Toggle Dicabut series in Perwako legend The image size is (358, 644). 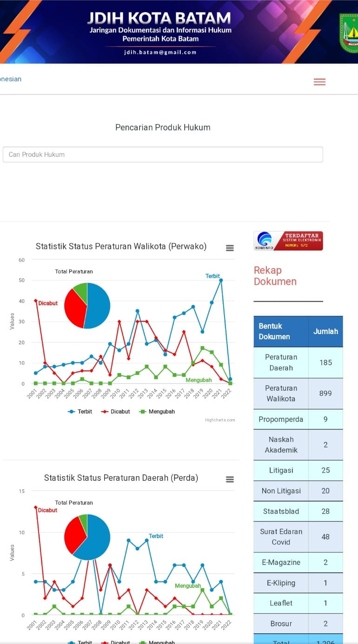(117, 411)
